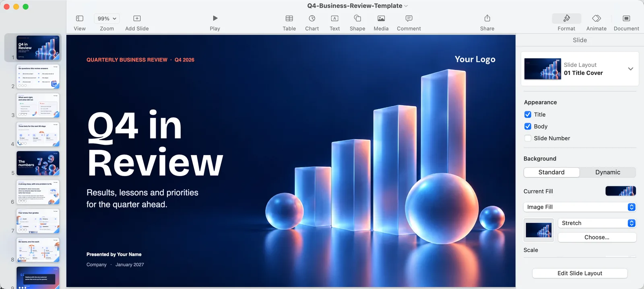Open the Stretch scaling dropdown

tap(597, 223)
